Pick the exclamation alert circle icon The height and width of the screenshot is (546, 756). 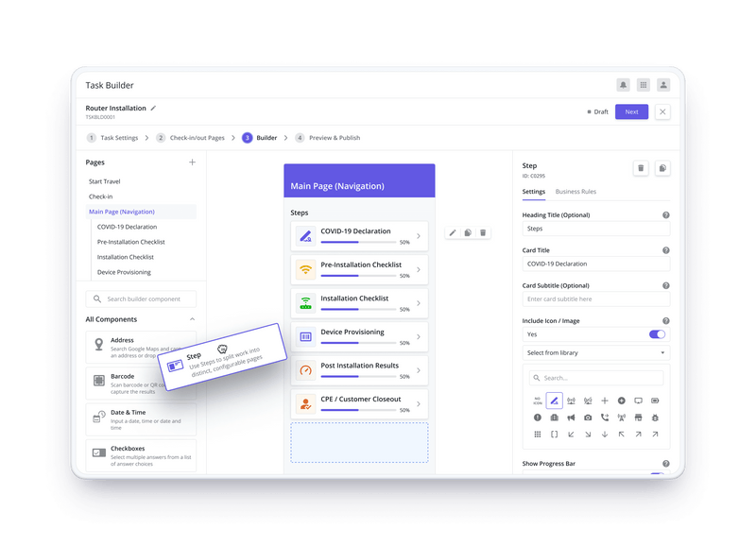coord(537,418)
